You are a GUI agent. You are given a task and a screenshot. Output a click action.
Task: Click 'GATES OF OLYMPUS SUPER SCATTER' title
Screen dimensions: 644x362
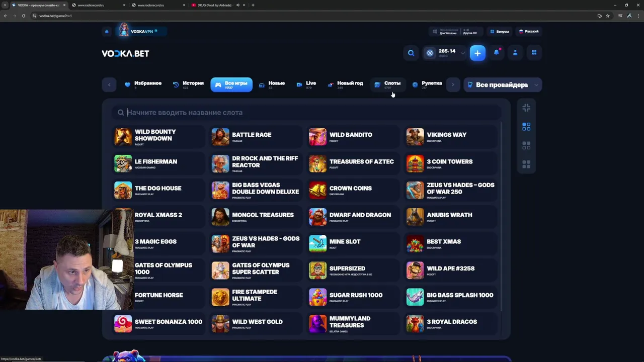click(x=261, y=268)
